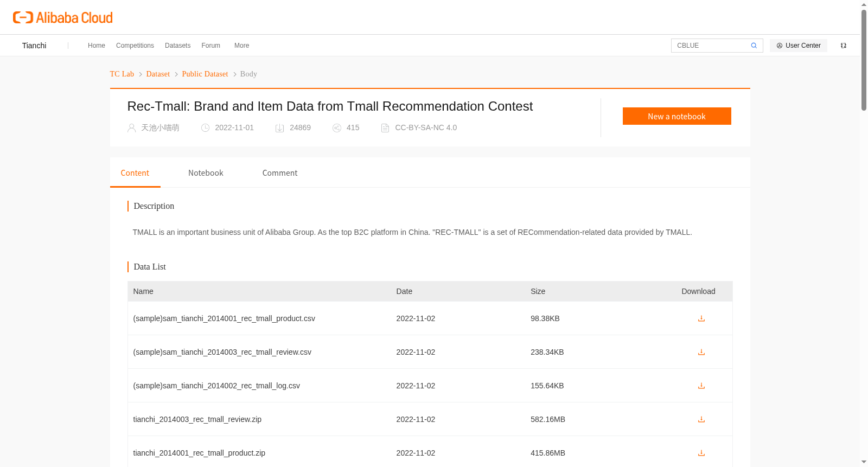The height and width of the screenshot is (467, 868).
Task: Click the search field containing CBLUE
Action: 710,46
